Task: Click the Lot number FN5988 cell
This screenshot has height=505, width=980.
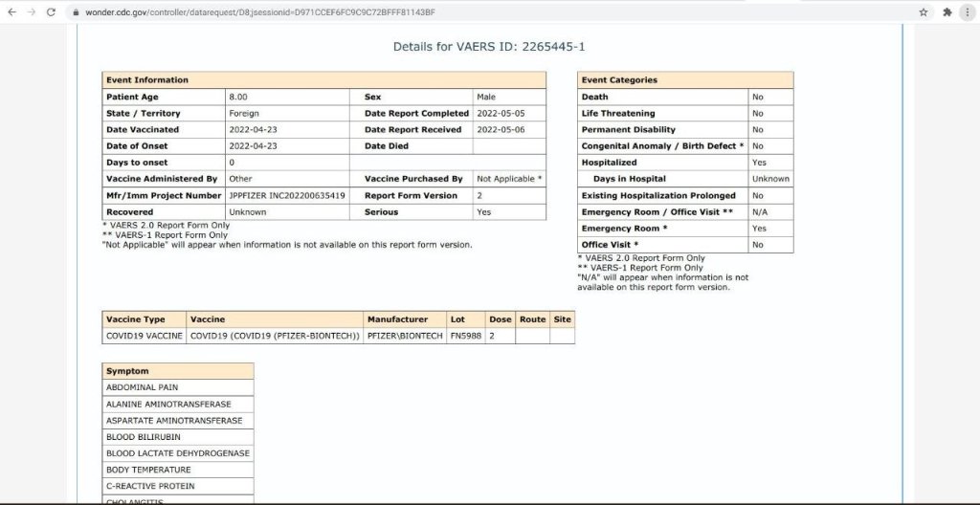Action: [465, 336]
